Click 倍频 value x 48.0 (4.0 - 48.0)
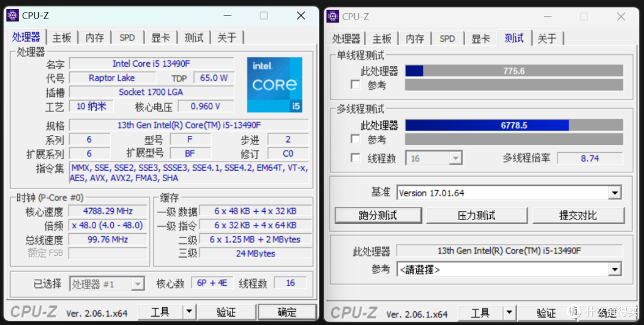Viewport: 644px width, 325px height. click(107, 225)
